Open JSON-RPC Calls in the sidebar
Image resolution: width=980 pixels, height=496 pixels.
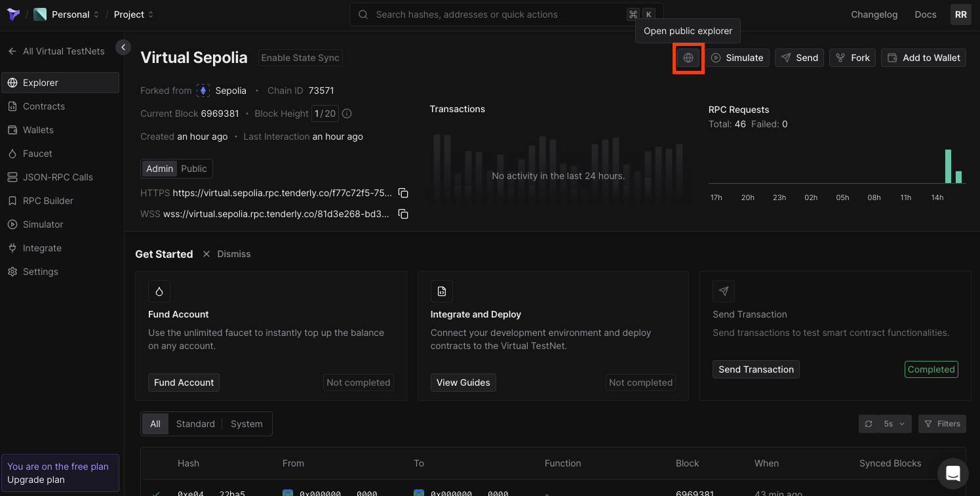click(x=60, y=177)
